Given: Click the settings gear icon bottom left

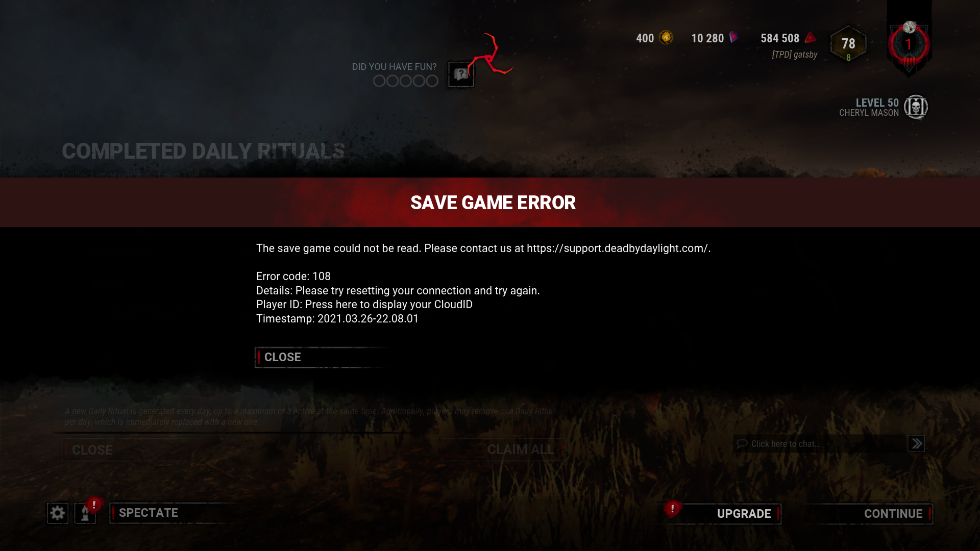Looking at the screenshot, I should pos(57,513).
